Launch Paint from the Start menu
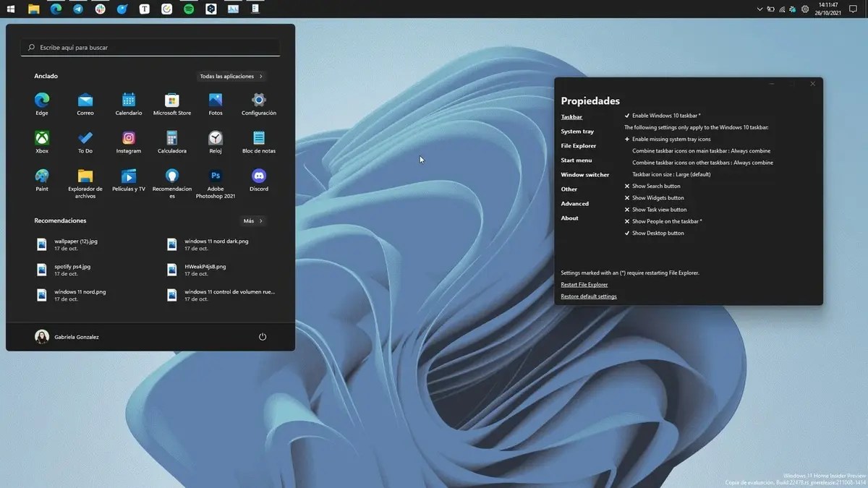Screen dimensions: 868x488 coord(41,177)
